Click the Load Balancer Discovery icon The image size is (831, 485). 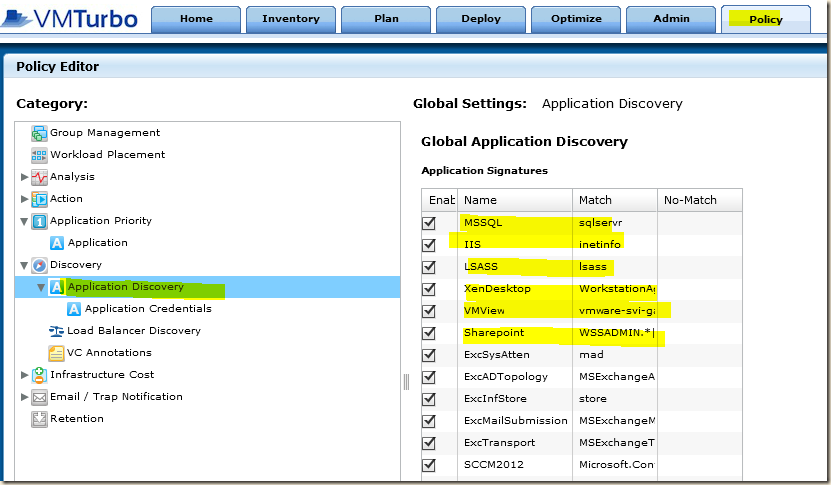click(56, 331)
